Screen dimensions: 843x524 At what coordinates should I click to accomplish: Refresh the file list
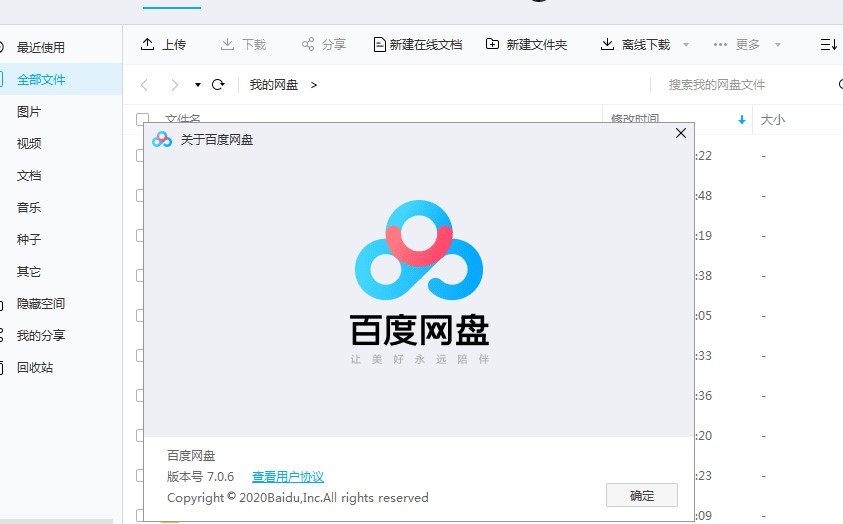point(218,85)
